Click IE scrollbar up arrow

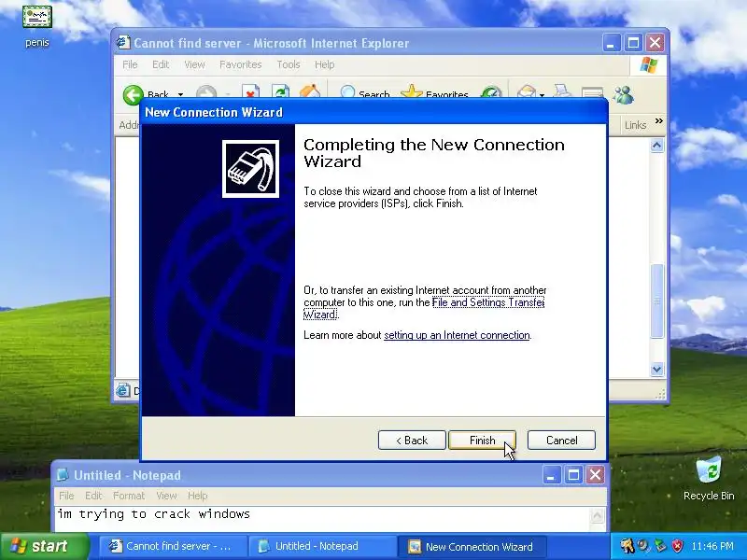pos(657,146)
